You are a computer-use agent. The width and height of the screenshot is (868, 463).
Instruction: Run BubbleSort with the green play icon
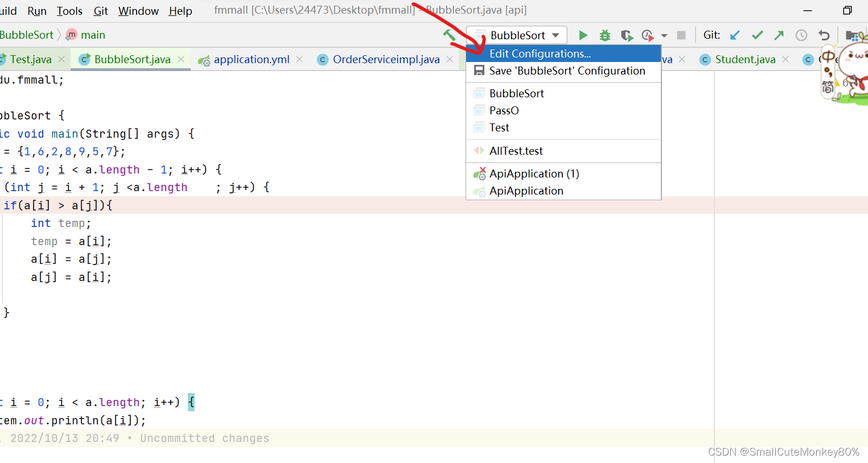[583, 35]
